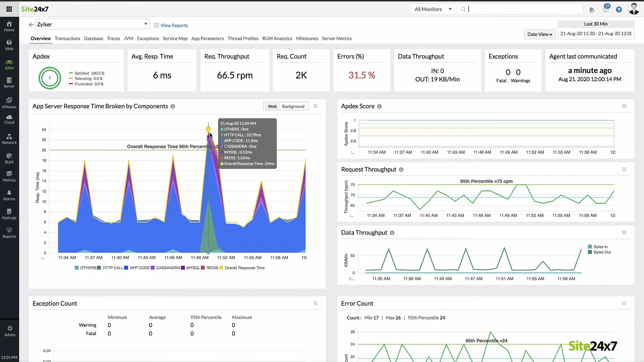Image resolution: width=644 pixels, height=362 pixels.
Task: Open Reports section in sidebar
Action: (x=9, y=233)
